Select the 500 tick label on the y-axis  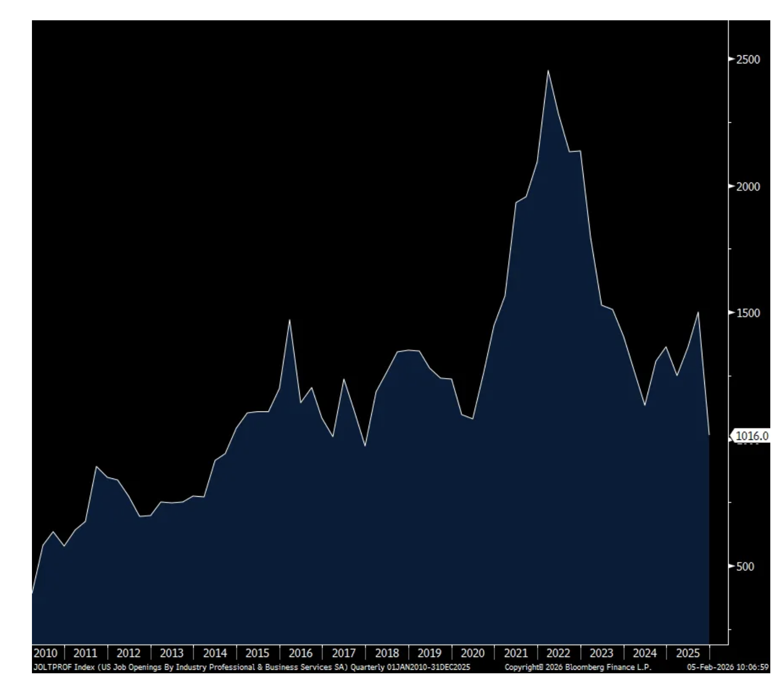click(x=745, y=566)
